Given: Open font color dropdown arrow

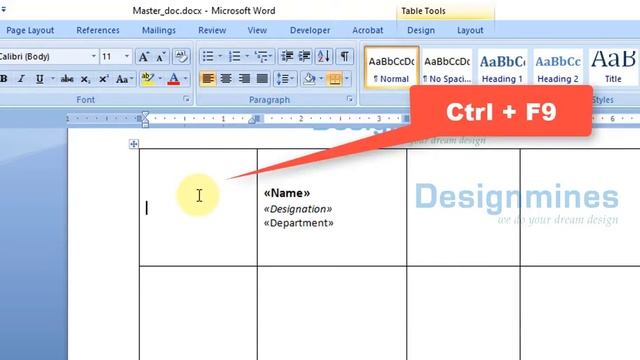Looking at the screenshot, I should (x=185, y=78).
